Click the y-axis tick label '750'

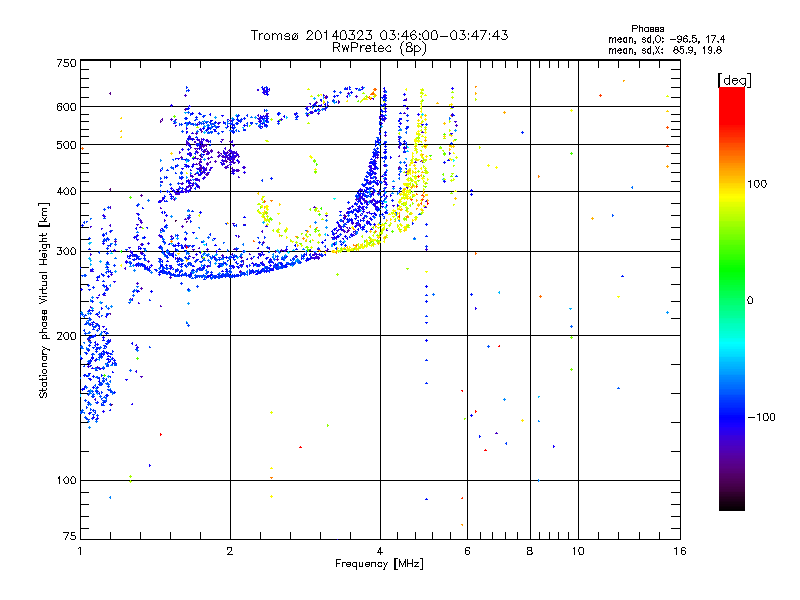coord(66,63)
